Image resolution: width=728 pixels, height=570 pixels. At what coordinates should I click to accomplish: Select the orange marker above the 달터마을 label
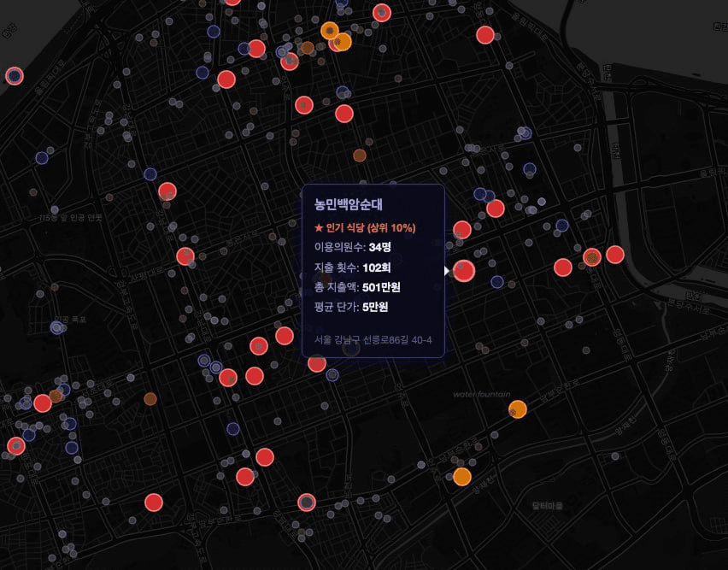pos(461,476)
